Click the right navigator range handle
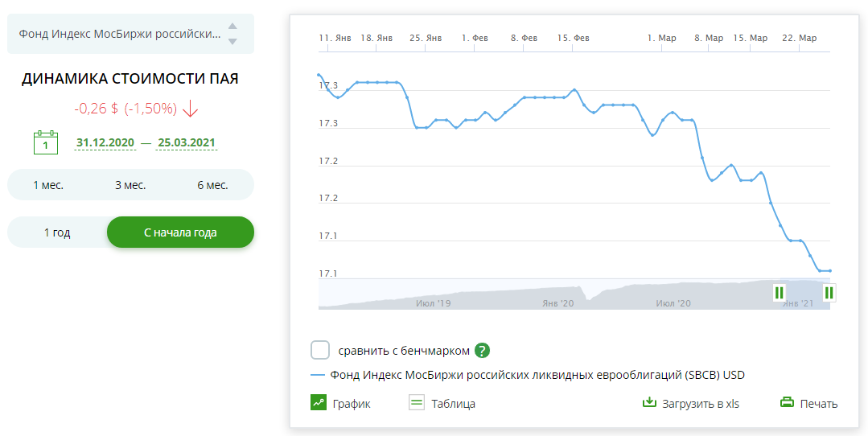The image size is (868, 436). [829, 292]
